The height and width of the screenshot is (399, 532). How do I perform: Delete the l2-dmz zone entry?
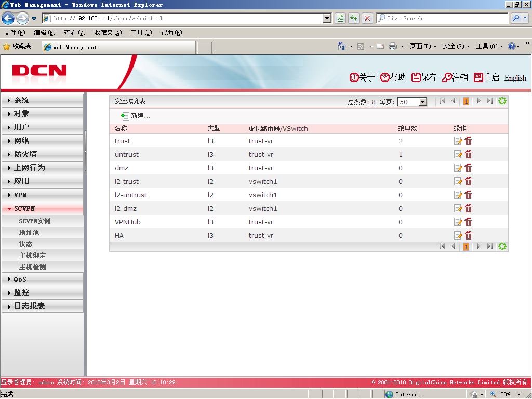click(x=469, y=208)
